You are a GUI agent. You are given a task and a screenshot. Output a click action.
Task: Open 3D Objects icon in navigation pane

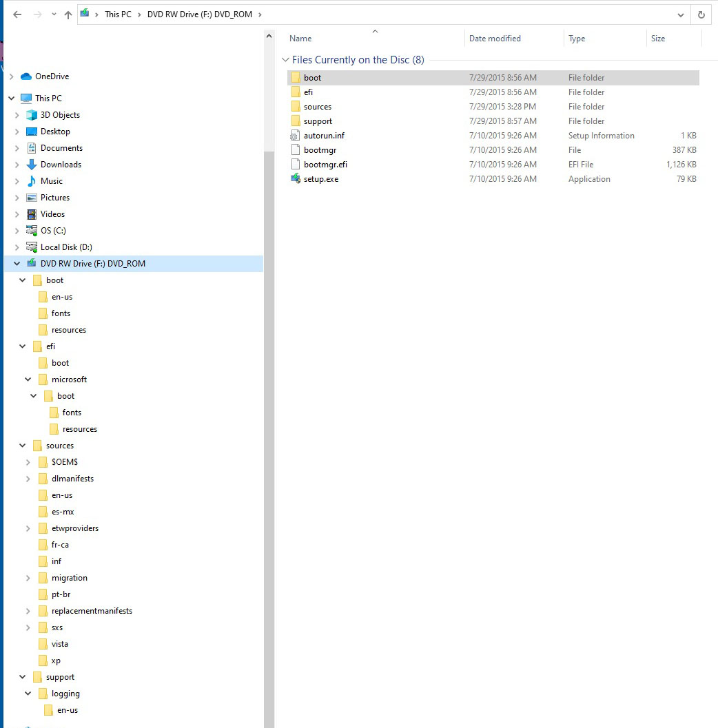(32, 115)
